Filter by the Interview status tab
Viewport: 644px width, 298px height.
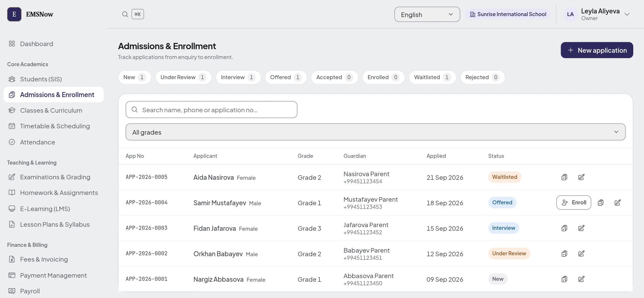238,77
